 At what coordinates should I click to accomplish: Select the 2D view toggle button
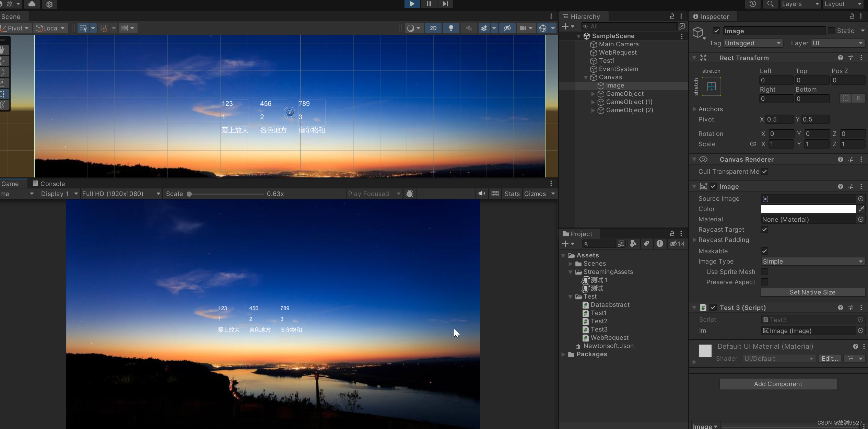pyautogui.click(x=433, y=28)
